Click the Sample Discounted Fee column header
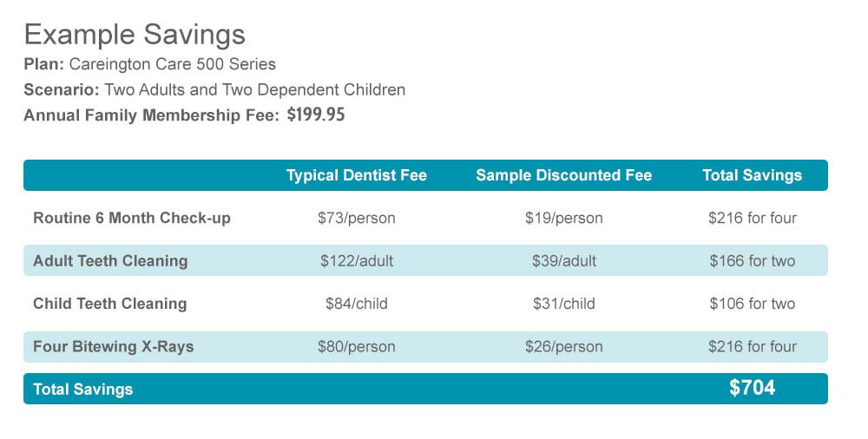Screen dimensions: 868x439 [x=563, y=175]
